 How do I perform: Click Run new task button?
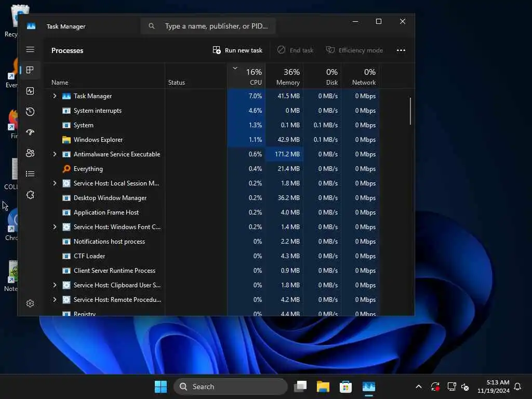click(237, 50)
